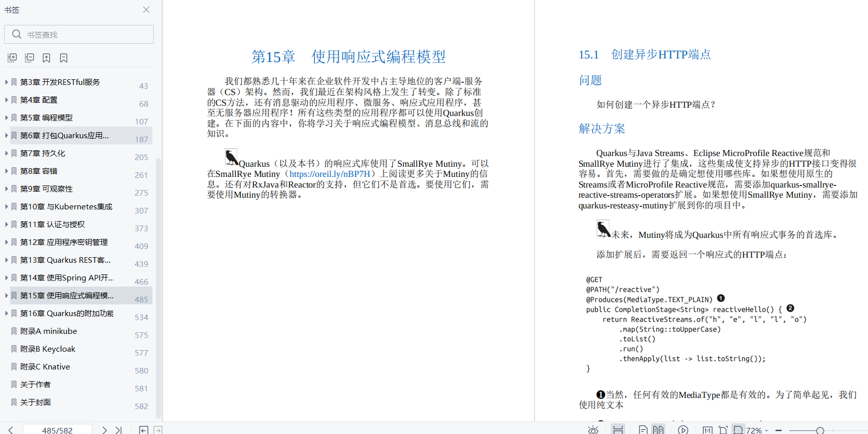Screen dimensions: 868x434
Task: Expand all bookmarks with the plus-box icon
Action: click(12, 58)
